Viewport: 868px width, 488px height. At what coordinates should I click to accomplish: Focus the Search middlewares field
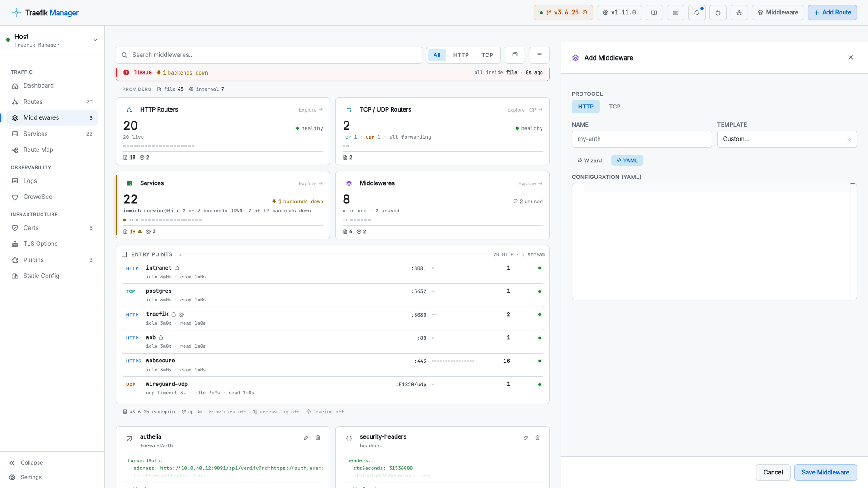tap(269, 55)
